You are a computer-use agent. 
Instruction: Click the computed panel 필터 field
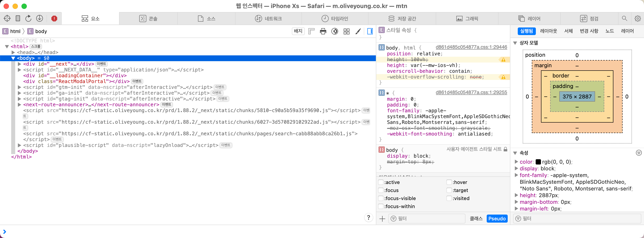(577, 219)
